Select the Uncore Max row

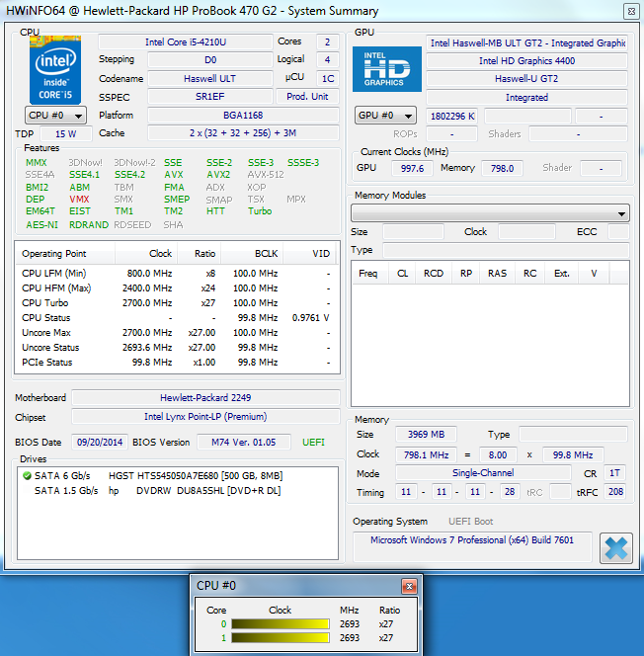pyautogui.click(x=178, y=333)
